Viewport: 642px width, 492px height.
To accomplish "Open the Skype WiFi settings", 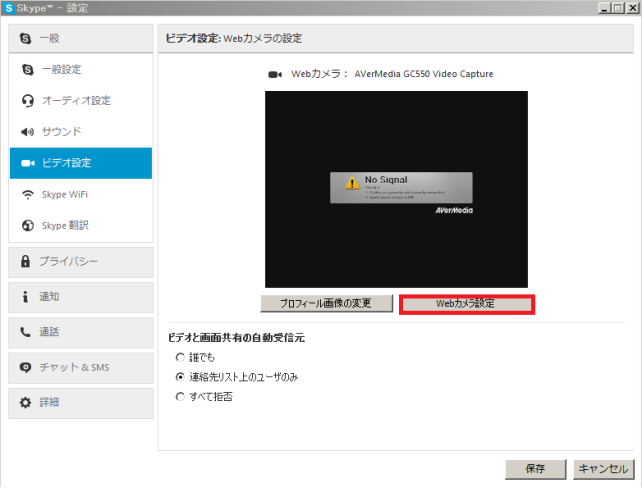I will (81, 194).
